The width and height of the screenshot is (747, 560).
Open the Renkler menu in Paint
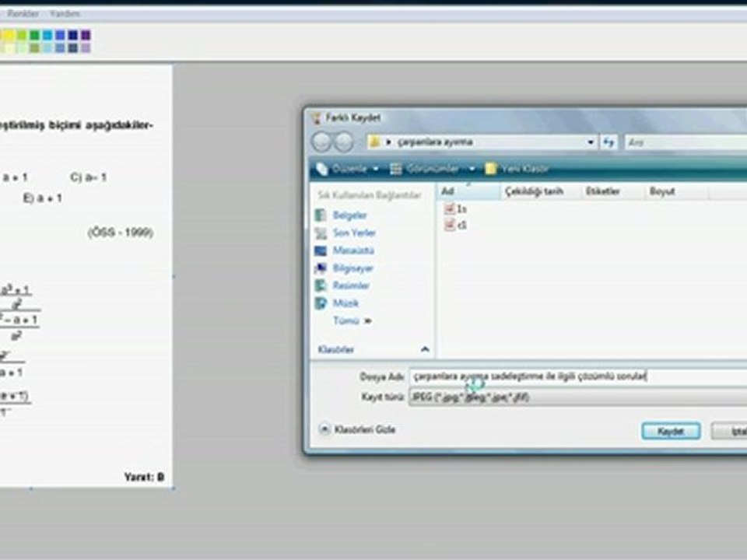23,13
